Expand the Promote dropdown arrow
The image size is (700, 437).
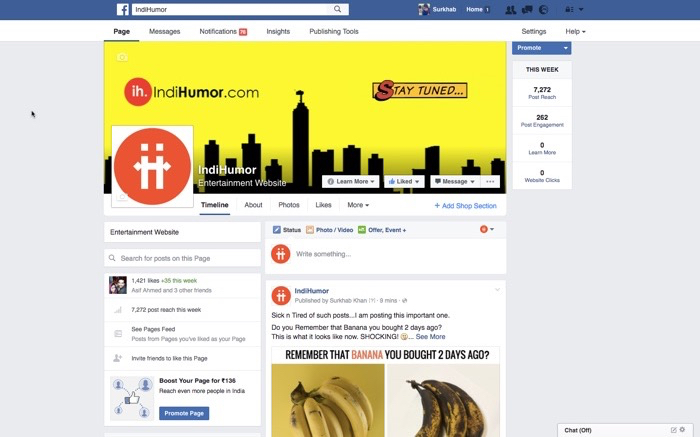[566, 48]
